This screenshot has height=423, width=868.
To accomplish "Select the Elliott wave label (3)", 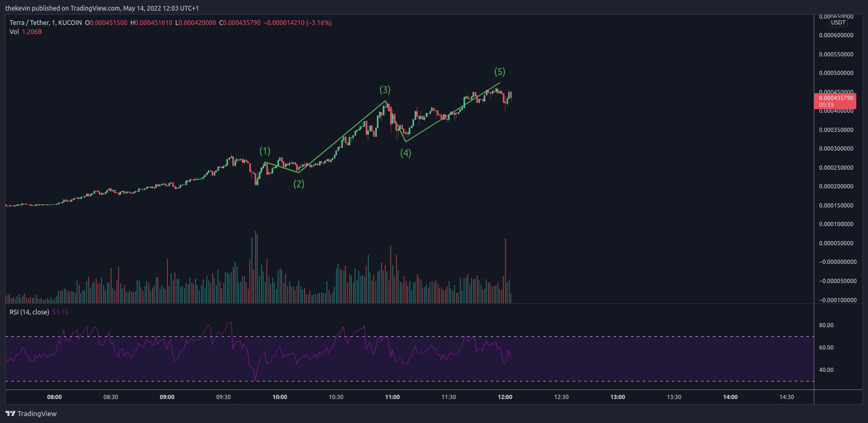I will [385, 90].
